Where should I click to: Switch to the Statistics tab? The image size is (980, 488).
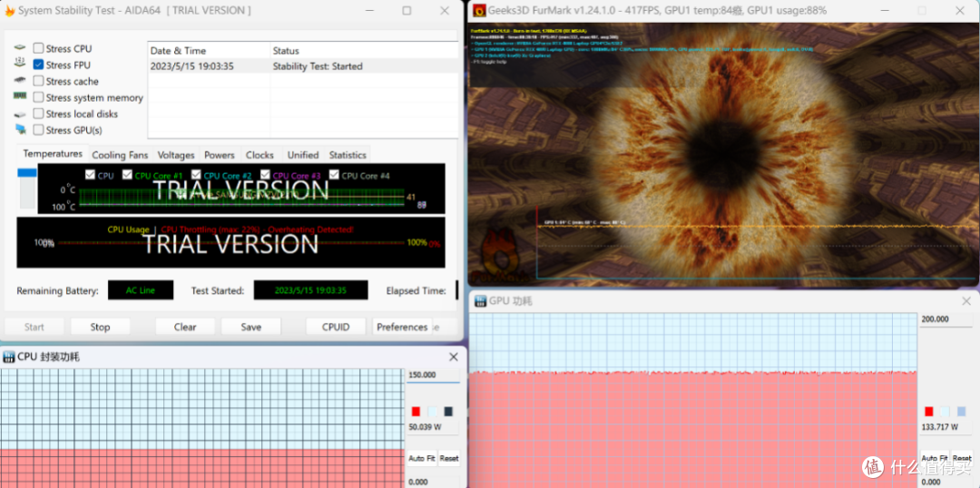click(348, 155)
